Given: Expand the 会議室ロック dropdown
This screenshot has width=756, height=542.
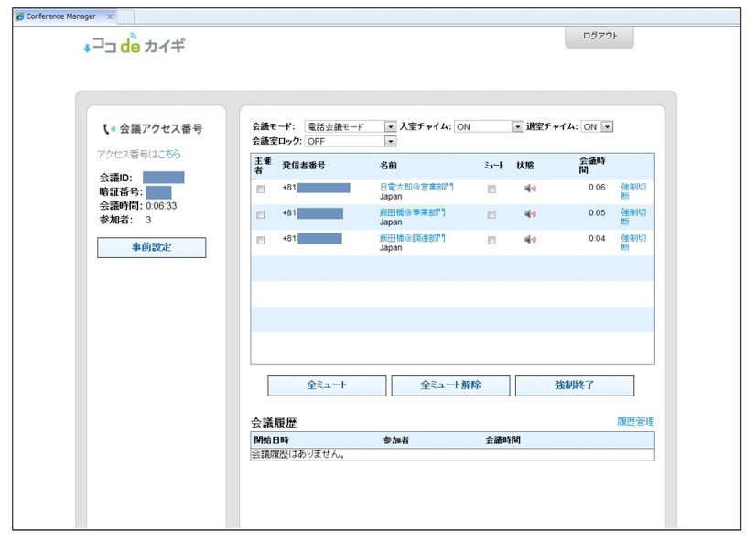Looking at the screenshot, I should [x=391, y=142].
